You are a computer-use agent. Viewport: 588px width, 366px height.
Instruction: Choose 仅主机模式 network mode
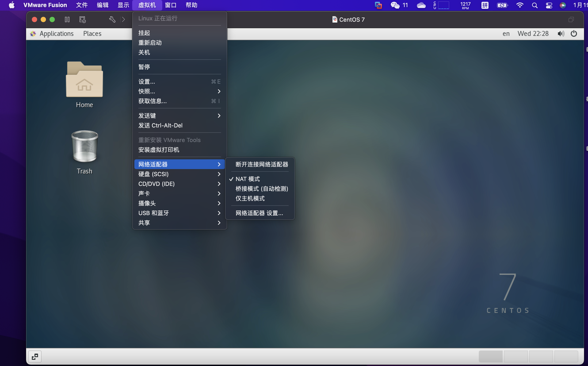pos(250,198)
